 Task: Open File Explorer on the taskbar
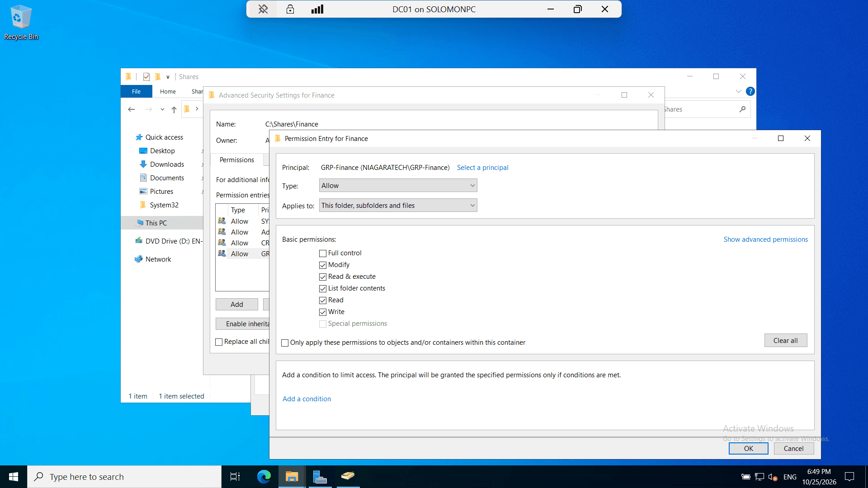(x=292, y=477)
